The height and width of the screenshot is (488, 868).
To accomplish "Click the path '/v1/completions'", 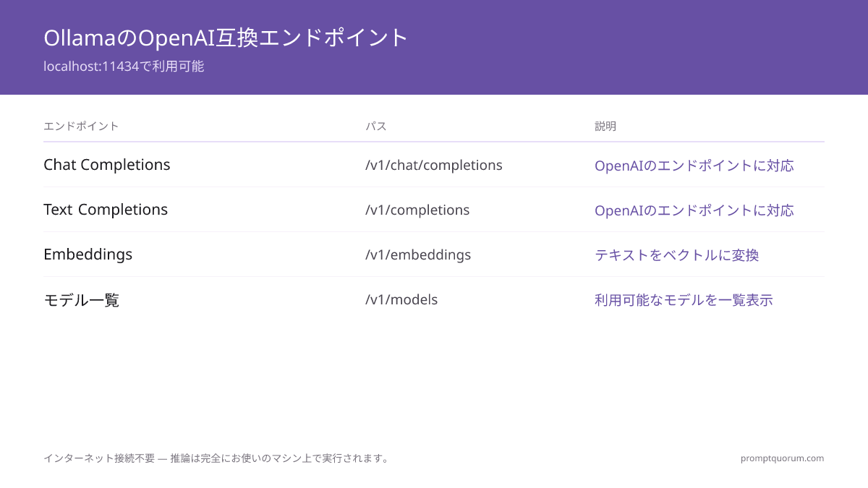I will [417, 210].
